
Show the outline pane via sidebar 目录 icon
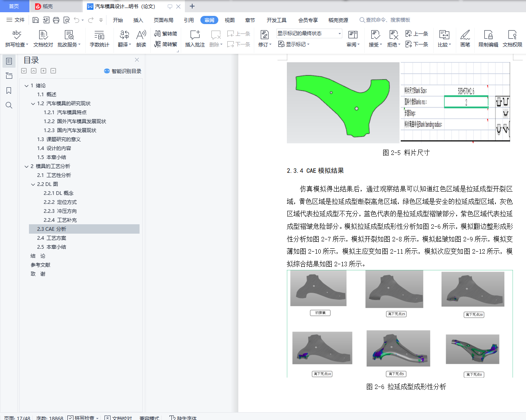(9, 61)
